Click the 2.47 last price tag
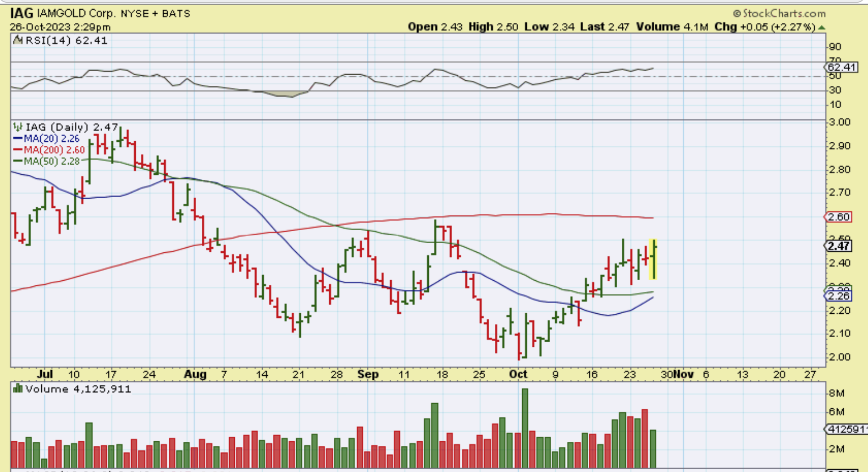This screenshot has height=472, width=868. pos(839,246)
